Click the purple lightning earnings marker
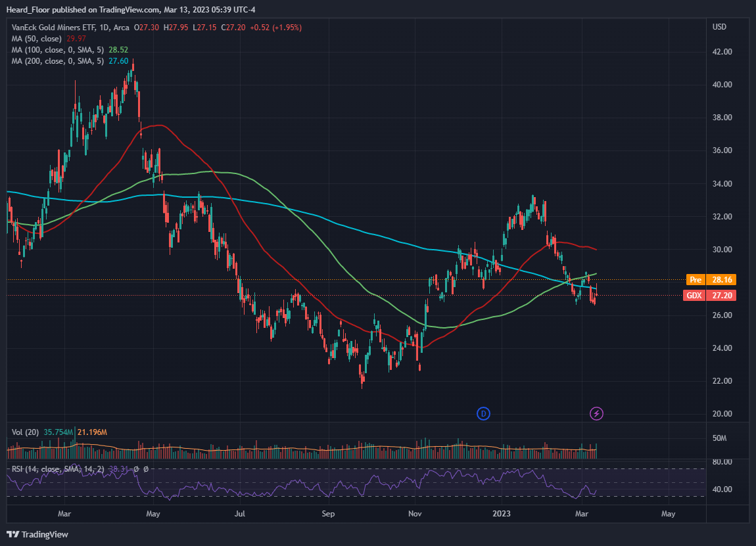756x546 pixels. click(596, 413)
